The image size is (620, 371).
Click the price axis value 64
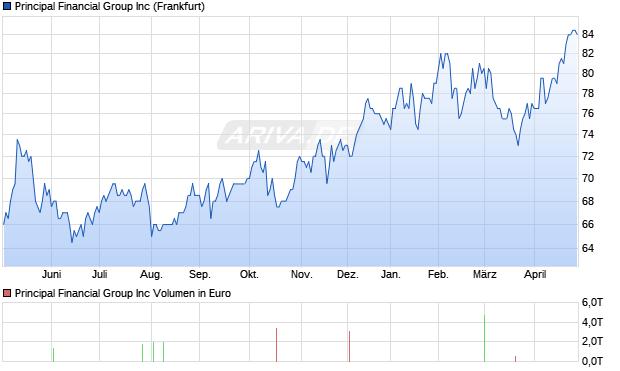[588, 248]
